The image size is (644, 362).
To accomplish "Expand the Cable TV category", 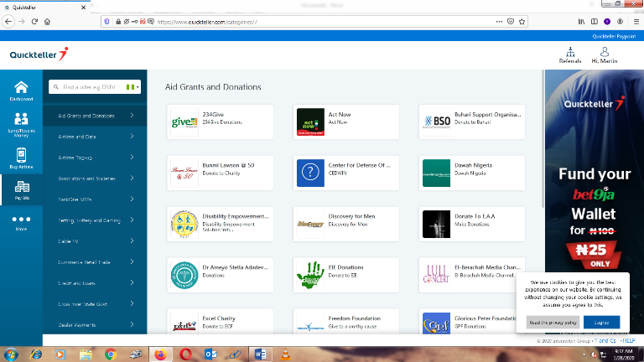I will [95, 241].
